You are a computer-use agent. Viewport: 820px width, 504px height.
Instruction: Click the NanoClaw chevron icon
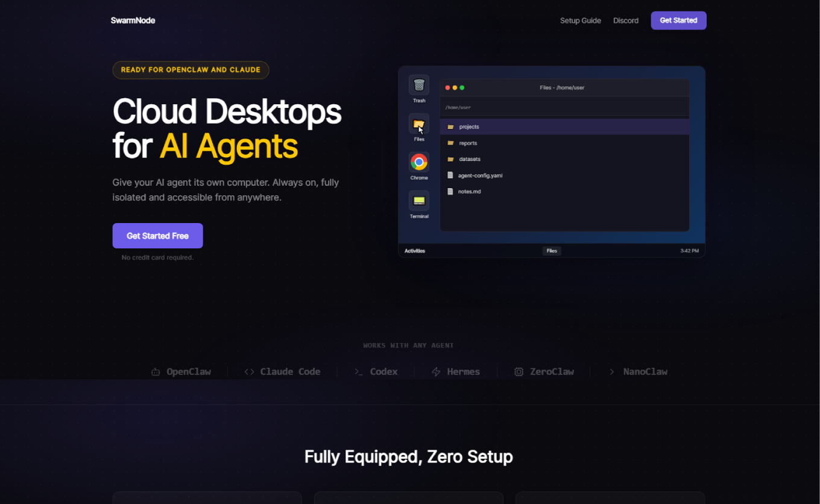(x=611, y=372)
